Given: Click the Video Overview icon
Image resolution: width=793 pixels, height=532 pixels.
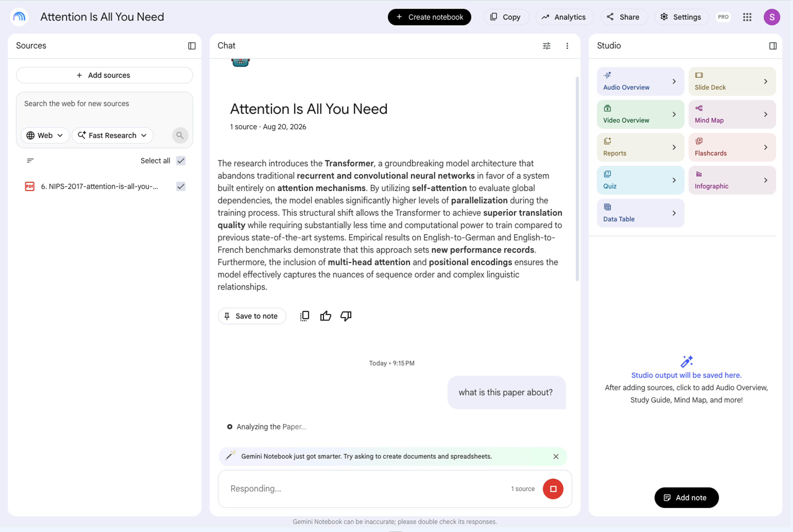Looking at the screenshot, I should 607,108.
